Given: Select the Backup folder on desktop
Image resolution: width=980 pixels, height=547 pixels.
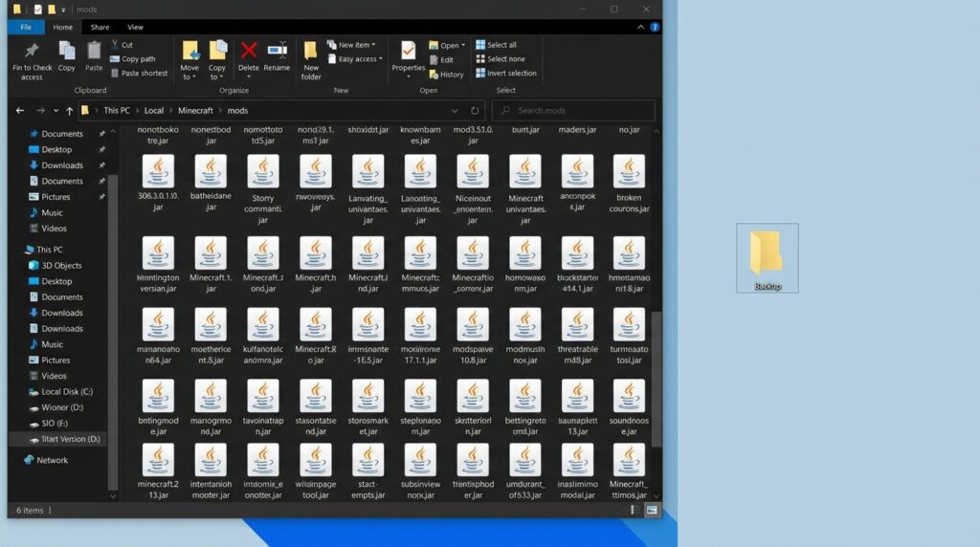Looking at the screenshot, I should (768, 258).
